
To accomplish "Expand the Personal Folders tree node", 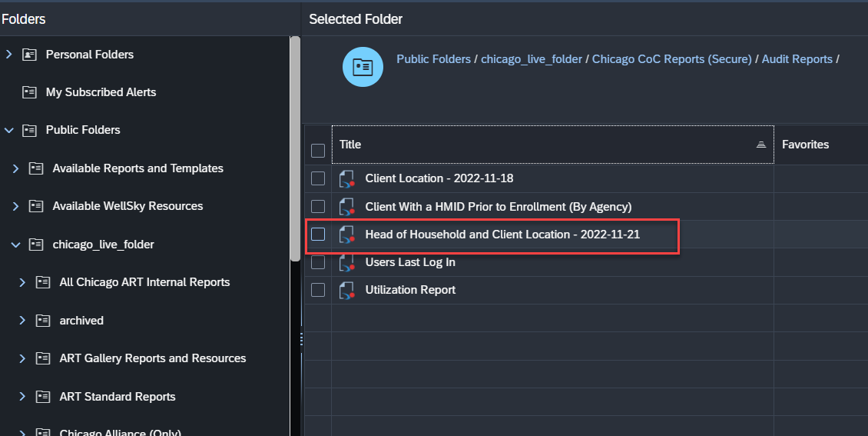I will click(9, 55).
